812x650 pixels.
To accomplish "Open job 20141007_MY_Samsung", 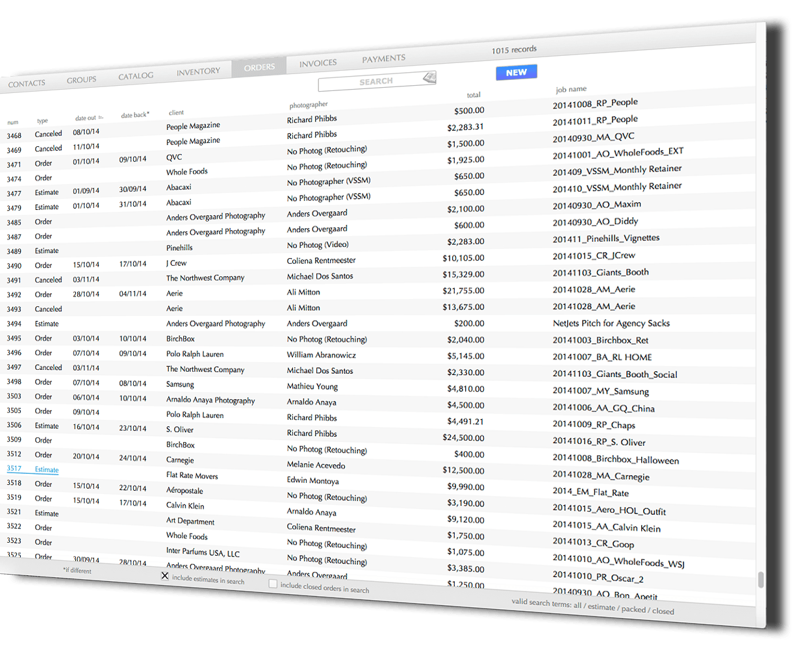I will [x=601, y=391].
